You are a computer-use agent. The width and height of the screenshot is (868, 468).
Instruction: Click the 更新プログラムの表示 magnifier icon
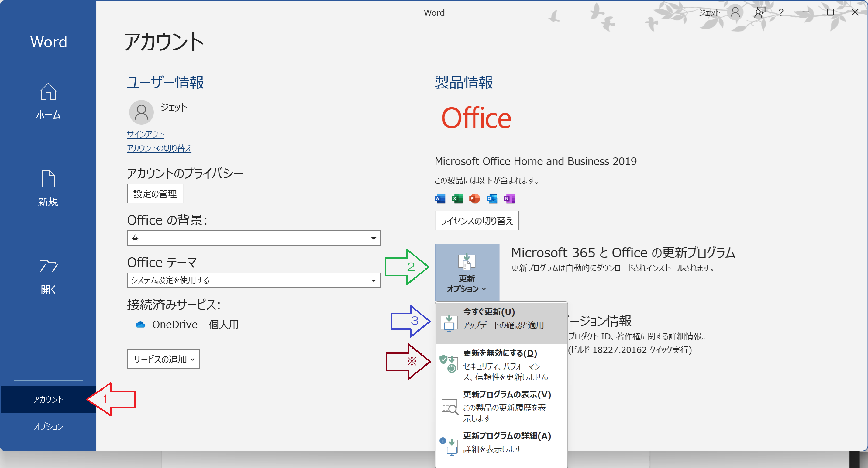[x=450, y=407]
